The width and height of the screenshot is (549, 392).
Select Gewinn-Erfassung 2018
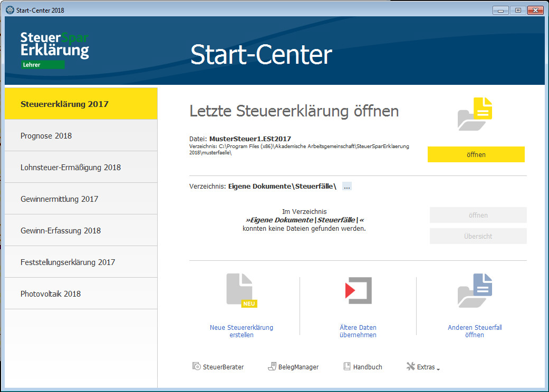pyautogui.click(x=81, y=230)
